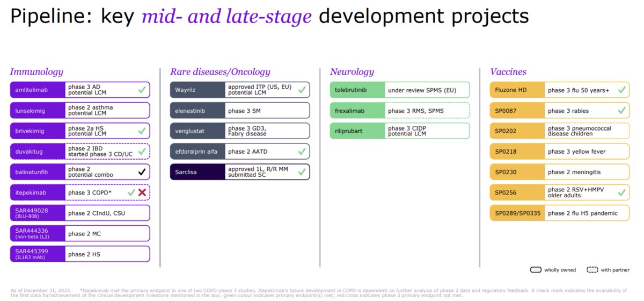Click 'phase 3 GD3, Fabry disease' text

click(248, 131)
